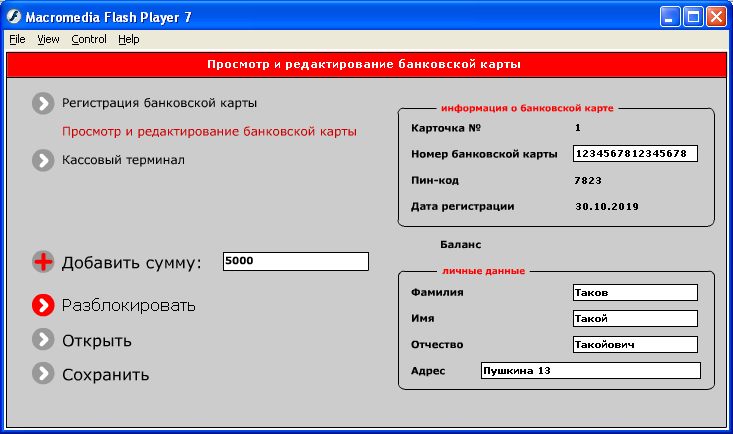Click the Flash Player logo in title bar
The image size is (733, 434).
click(14, 17)
